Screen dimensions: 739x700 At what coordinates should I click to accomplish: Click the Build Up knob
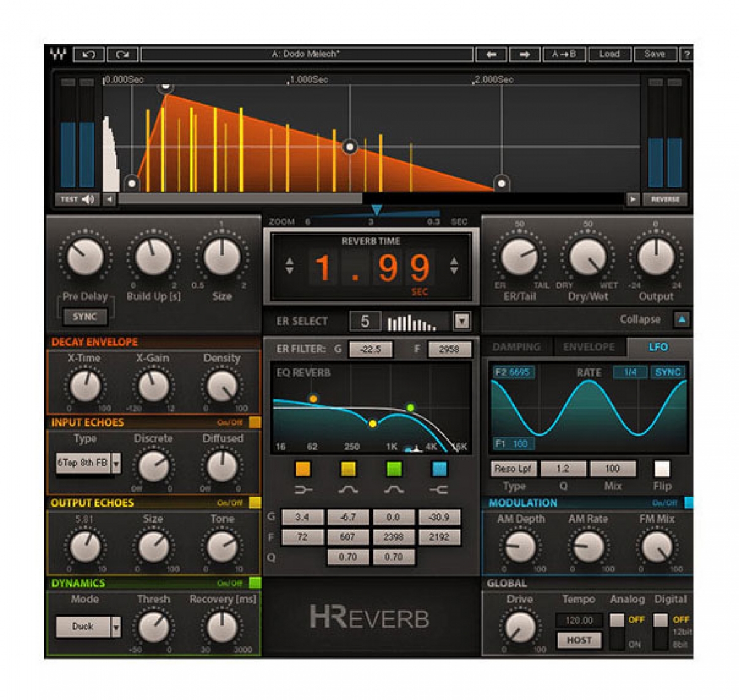point(153,256)
